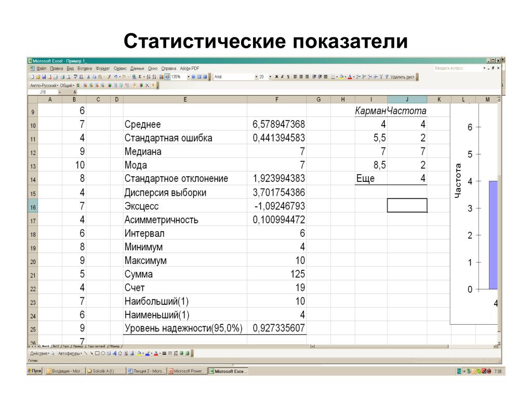
Task: Click the Spelling check icon
Action: (x=75, y=77)
